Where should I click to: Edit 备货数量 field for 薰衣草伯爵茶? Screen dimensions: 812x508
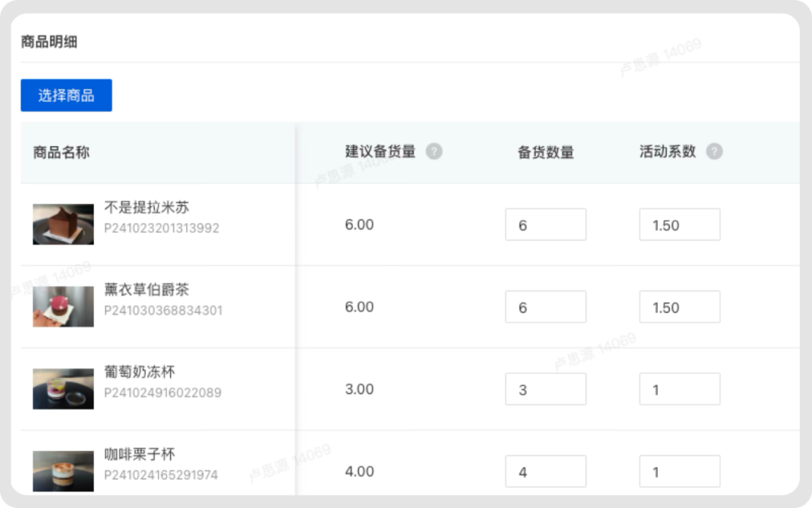[x=545, y=307]
